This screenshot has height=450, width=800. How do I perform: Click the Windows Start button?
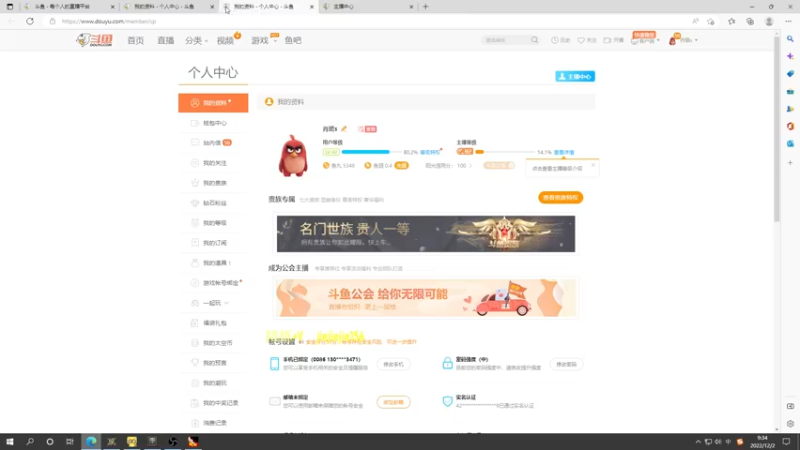coord(10,441)
